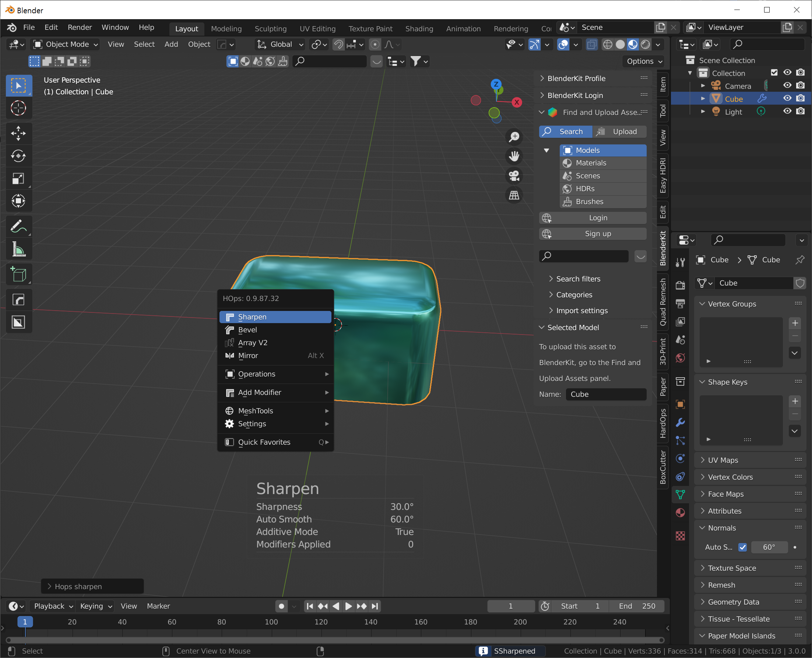Open the Material properties tab

680,512
